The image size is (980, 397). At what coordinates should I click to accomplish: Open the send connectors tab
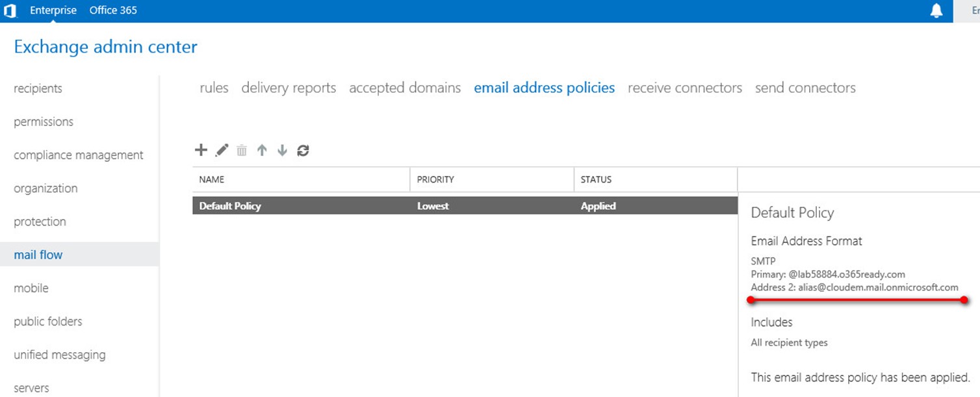[805, 88]
